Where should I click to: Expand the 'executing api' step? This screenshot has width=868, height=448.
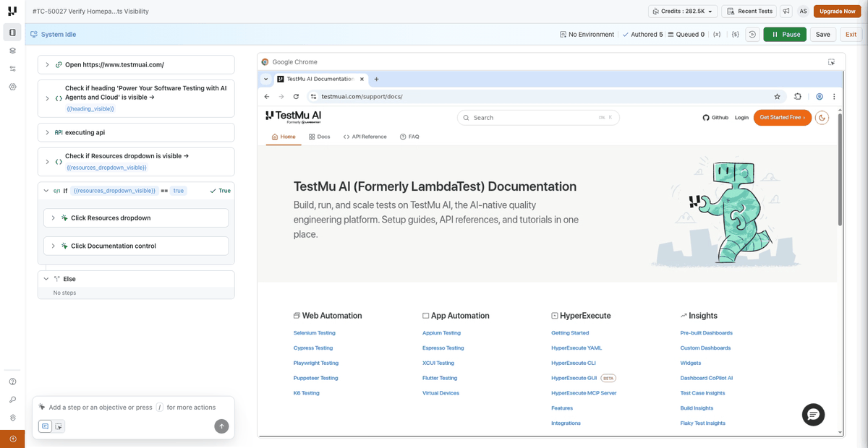click(x=47, y=132)
